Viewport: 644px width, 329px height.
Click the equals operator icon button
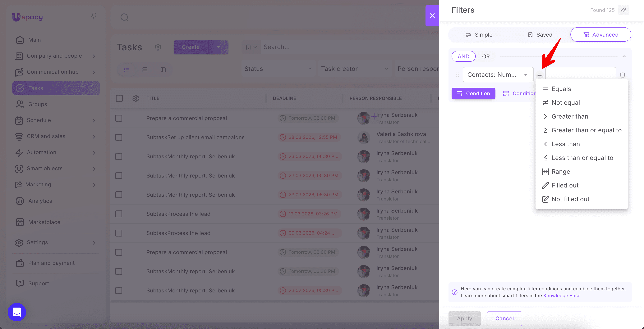[540, 75]
